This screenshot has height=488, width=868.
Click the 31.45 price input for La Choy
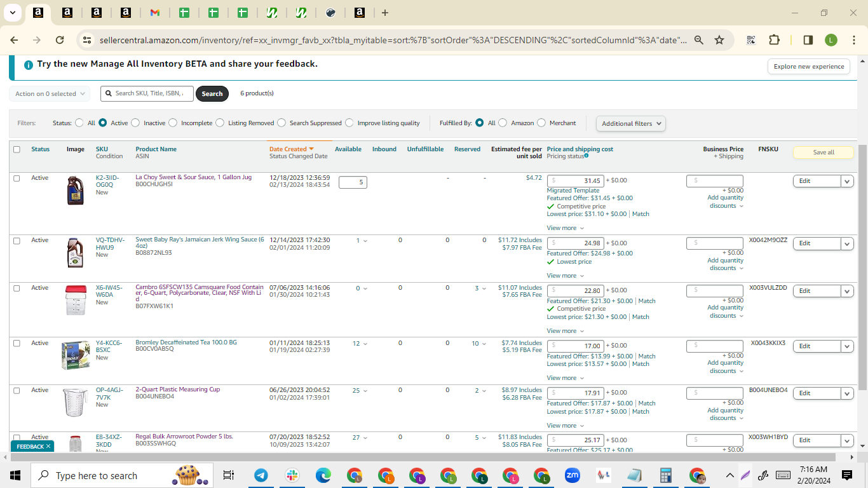575,181
